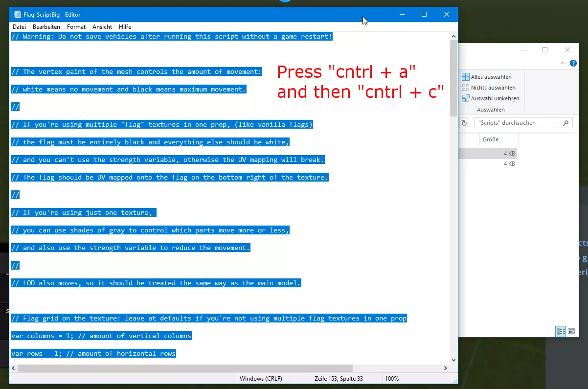This screenshot has width=588, height=389.
Task: Click the Alles auswählen label in Explorer
Action: click(x=491, y=77)
